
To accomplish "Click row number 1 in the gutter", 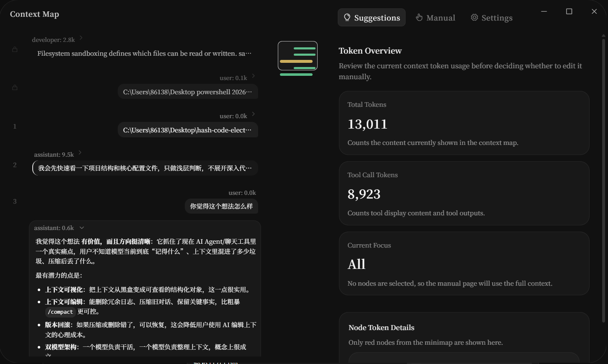I will pyautogui.click(x=15, y=126).
